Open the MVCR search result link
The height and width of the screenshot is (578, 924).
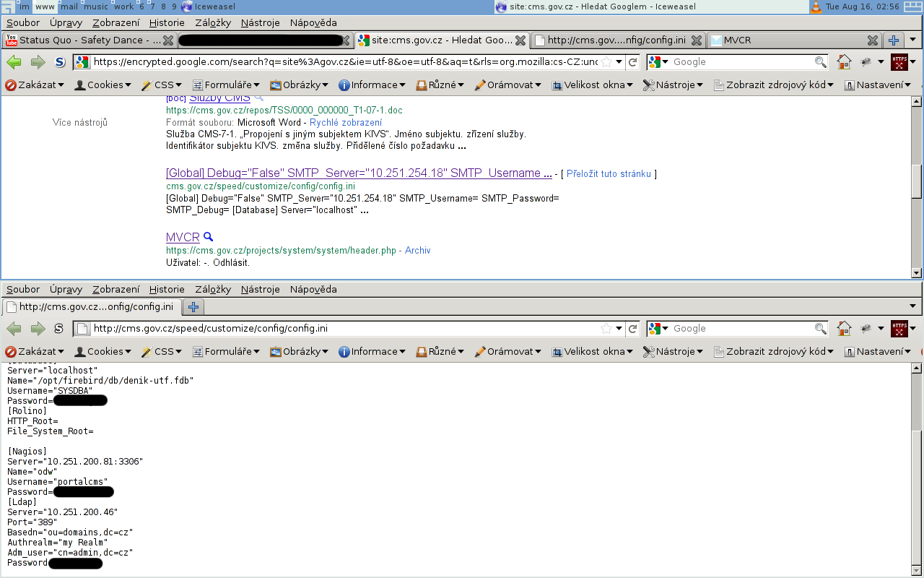[183, 237]
